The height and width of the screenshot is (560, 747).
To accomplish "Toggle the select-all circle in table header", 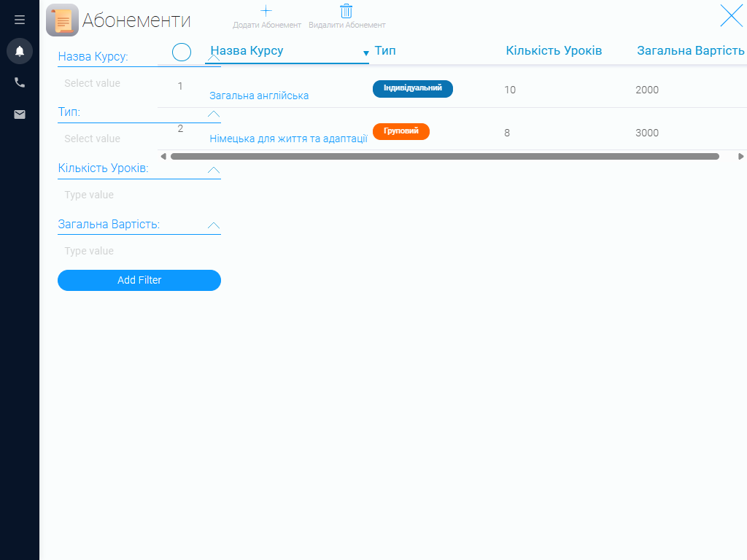I will pos(182,52).
